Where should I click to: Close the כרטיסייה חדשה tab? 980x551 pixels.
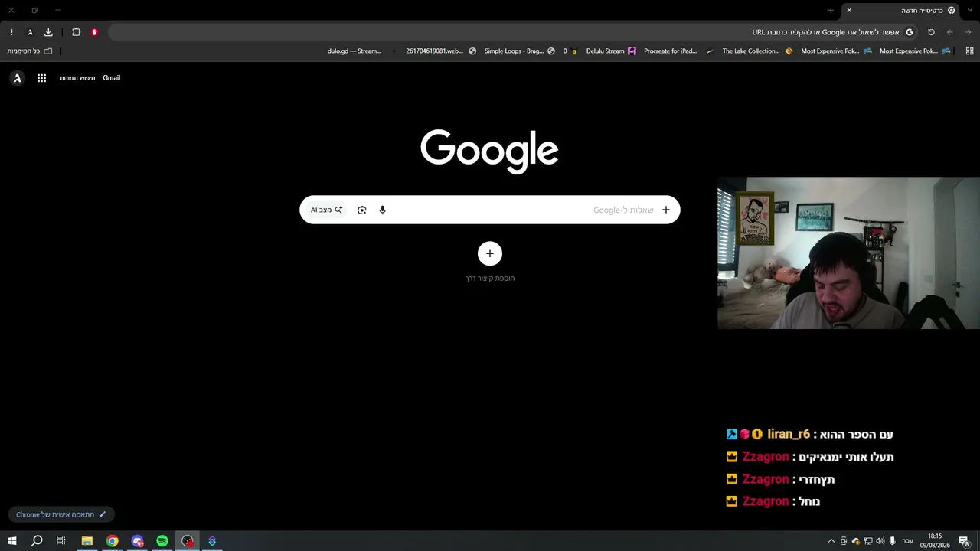point(849,10)
